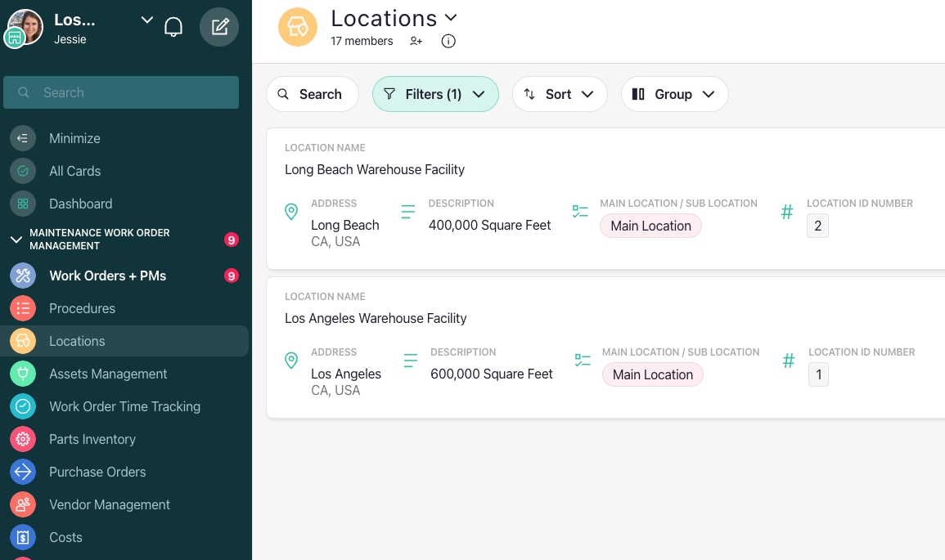Click the Vendor Management icon
The height and width of the screenshot is (560, 945).
(22, 504)
